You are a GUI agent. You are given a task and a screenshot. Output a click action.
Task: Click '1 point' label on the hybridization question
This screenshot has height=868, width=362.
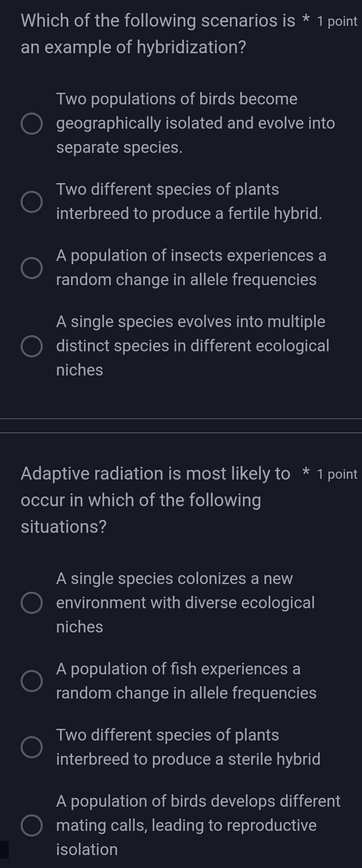(x=339, y=19)
